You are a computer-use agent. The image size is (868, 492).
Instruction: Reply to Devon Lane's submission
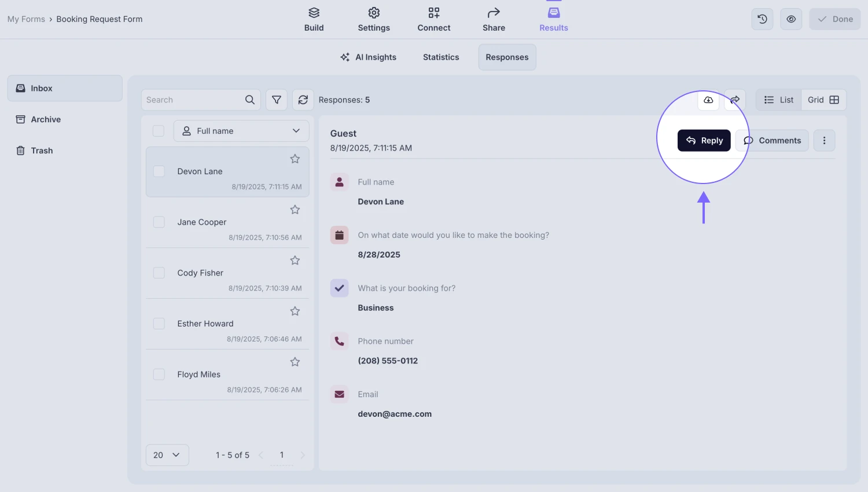point(704,140)
